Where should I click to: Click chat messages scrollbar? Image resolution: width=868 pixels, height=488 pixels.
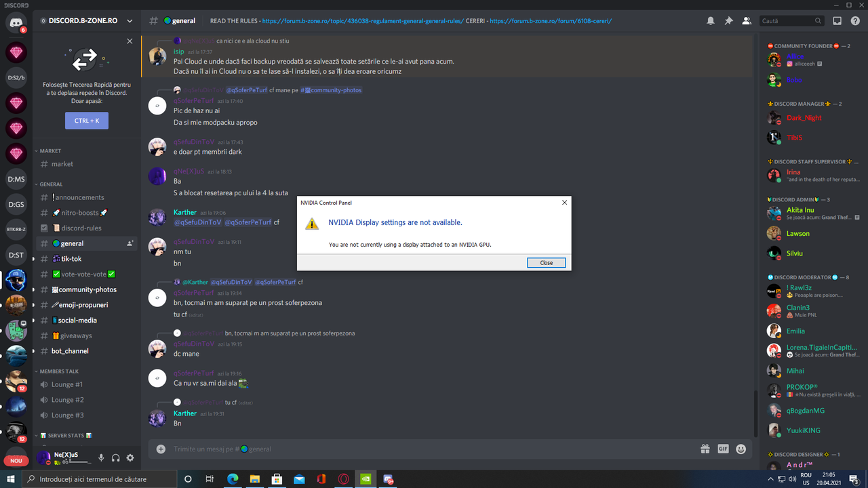click(755, 413)
